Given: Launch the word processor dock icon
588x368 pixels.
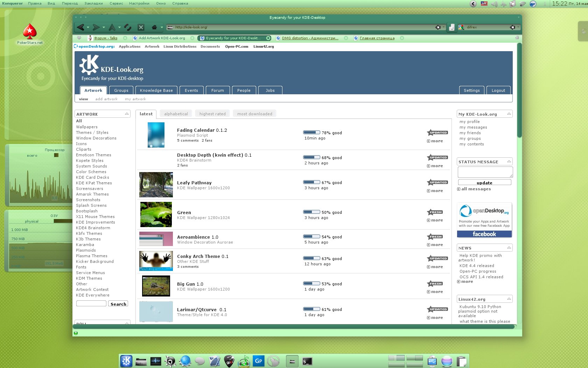Looking at the screenshot, I should click(x=215, y=361).
